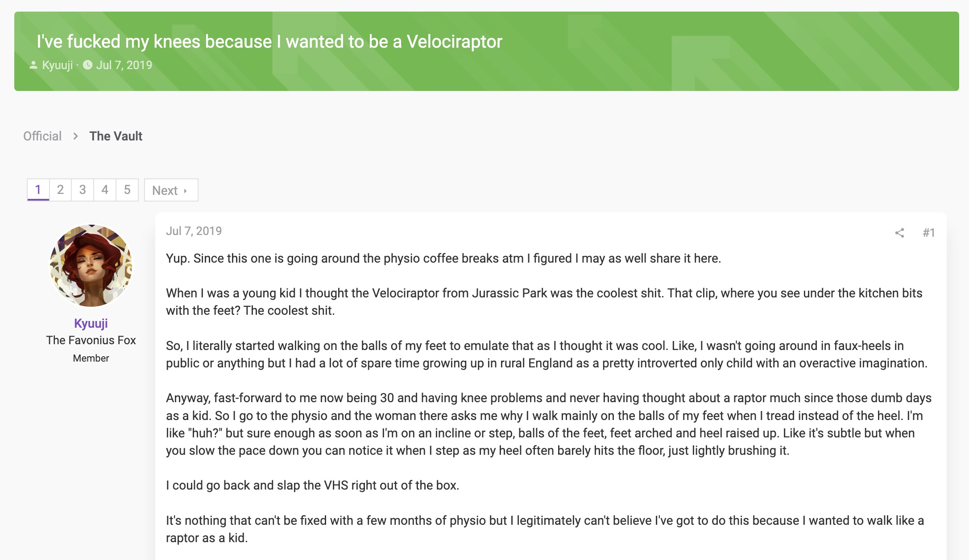Jump to page 5 of the thread

pos(127,190)
